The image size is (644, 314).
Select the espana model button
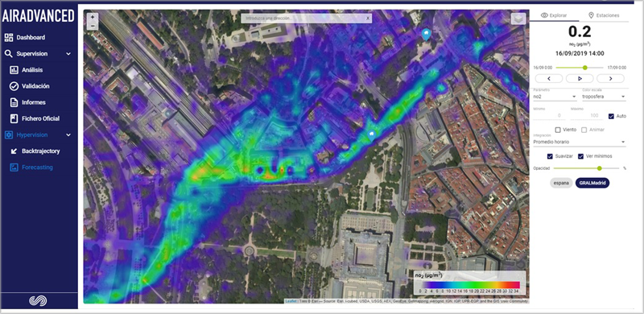tap(561, 183)
